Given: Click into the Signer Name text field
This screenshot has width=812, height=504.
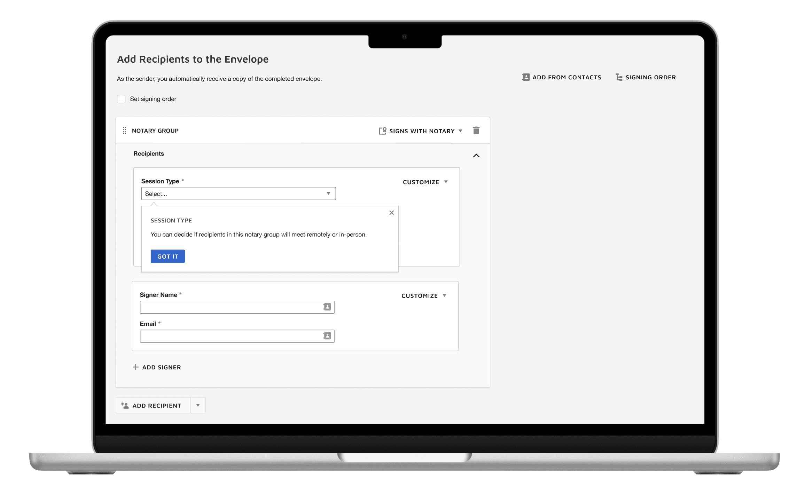Looking at the screenshot, I should 230,307.
